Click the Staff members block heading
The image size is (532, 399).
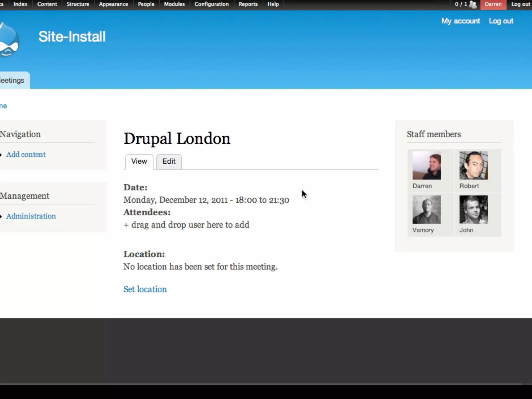434,134
